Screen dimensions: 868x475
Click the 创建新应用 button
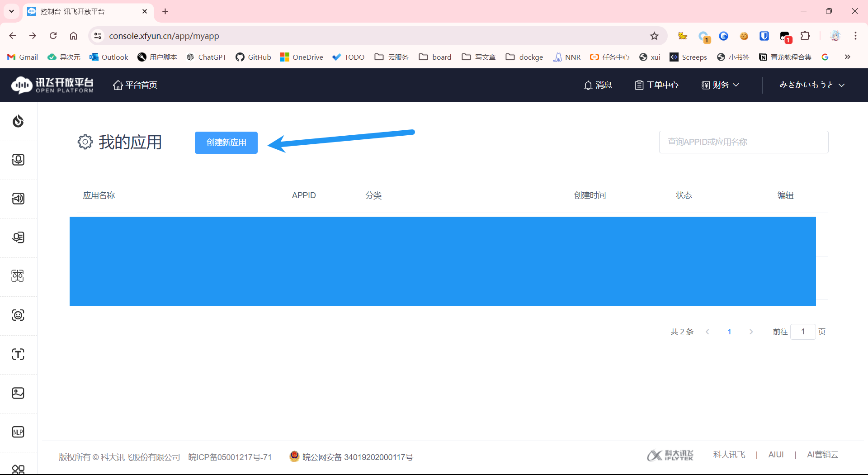(226, 142)
